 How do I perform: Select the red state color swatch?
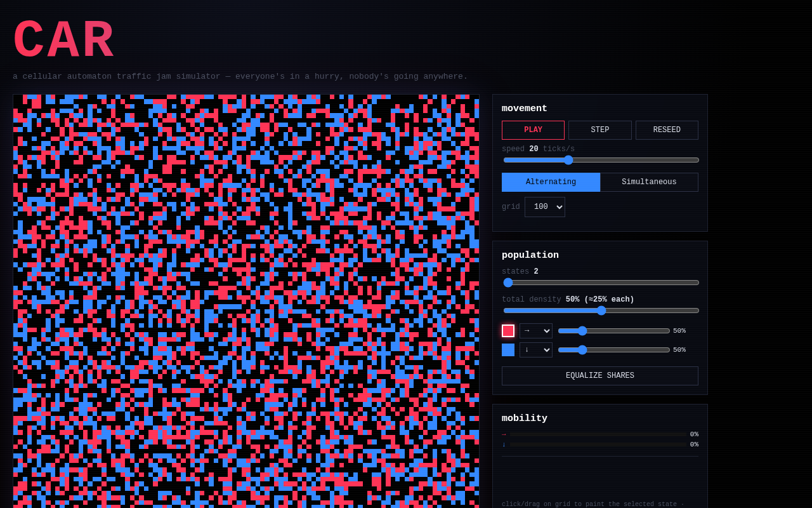pyautogui.click(x=508, y=331)
